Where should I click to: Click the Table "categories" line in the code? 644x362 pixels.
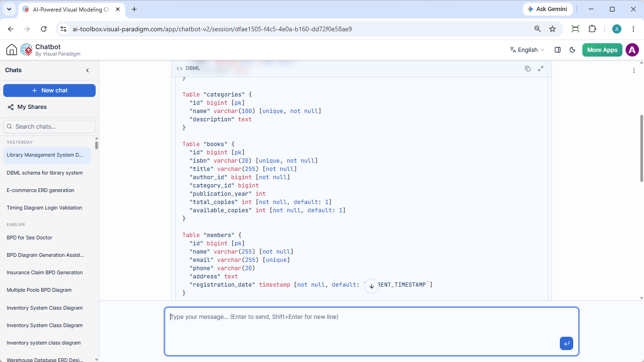point(217,95)
